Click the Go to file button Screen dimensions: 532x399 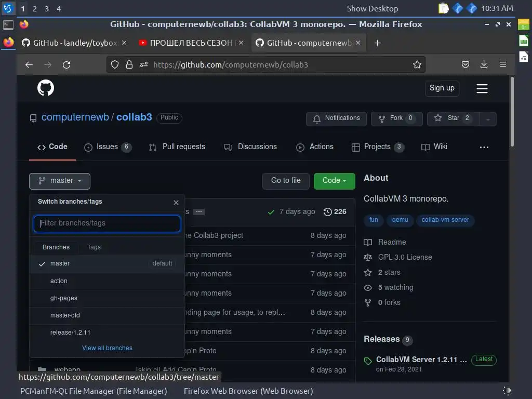(286, 181)
